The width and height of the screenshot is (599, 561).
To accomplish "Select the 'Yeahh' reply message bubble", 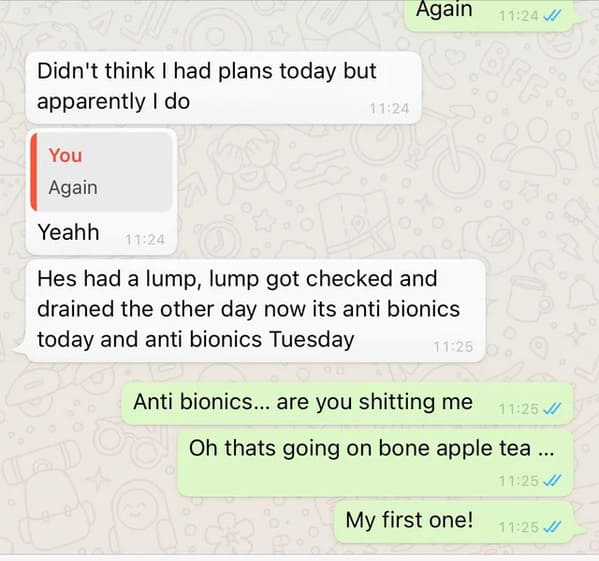I will click(x=101, y=192).
